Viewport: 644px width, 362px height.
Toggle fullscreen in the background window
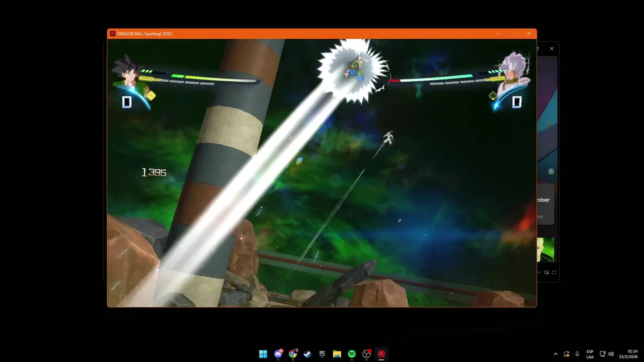click(554, 273)
